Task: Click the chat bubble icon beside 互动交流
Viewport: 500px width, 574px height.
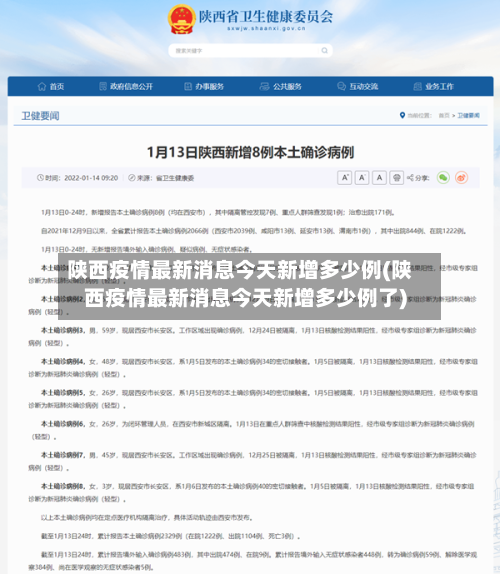Action: (341, 86)
